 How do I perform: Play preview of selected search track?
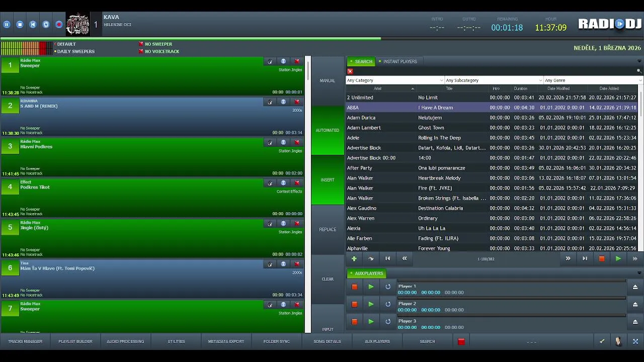point(618,258)
